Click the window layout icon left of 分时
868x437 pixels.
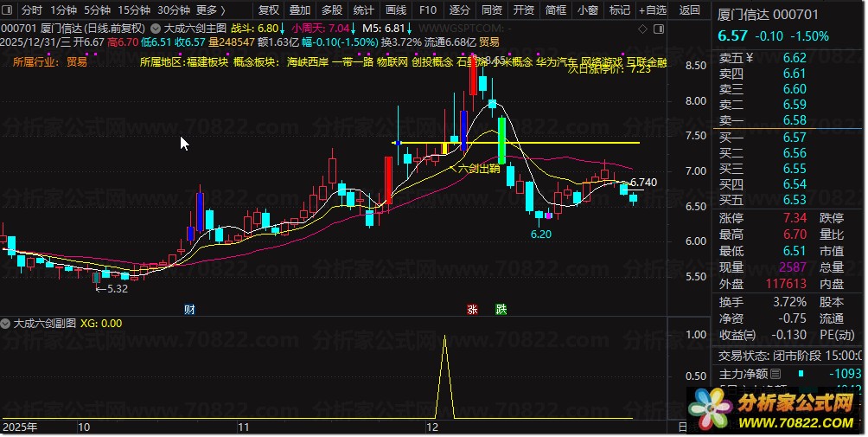[9, 10]
